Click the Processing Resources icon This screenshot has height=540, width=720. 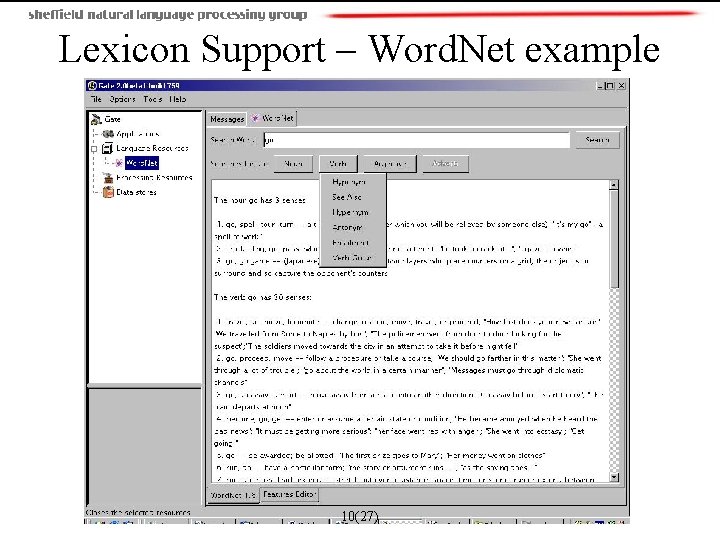(108, 178)
